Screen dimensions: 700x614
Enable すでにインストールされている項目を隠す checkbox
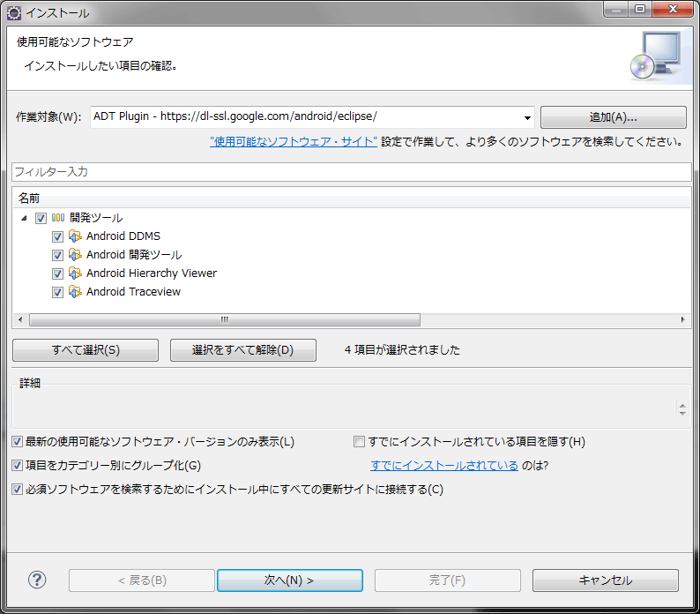(359, 441)
